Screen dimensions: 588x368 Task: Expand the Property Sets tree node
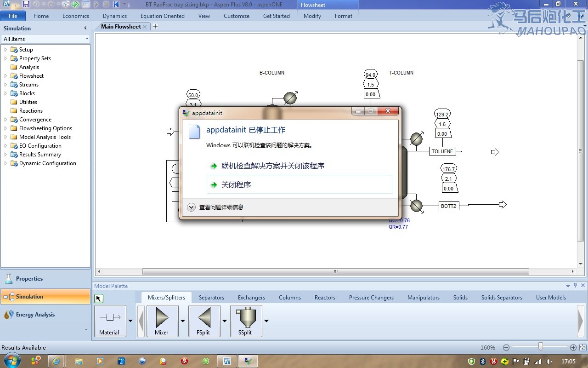coord(6,58)
